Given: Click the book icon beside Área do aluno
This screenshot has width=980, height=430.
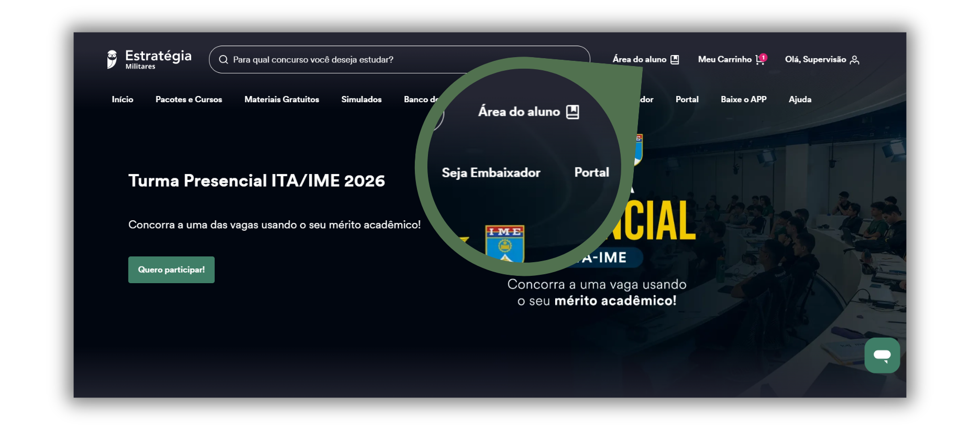Looking at the screenshot, I should (x=675, y=60).
